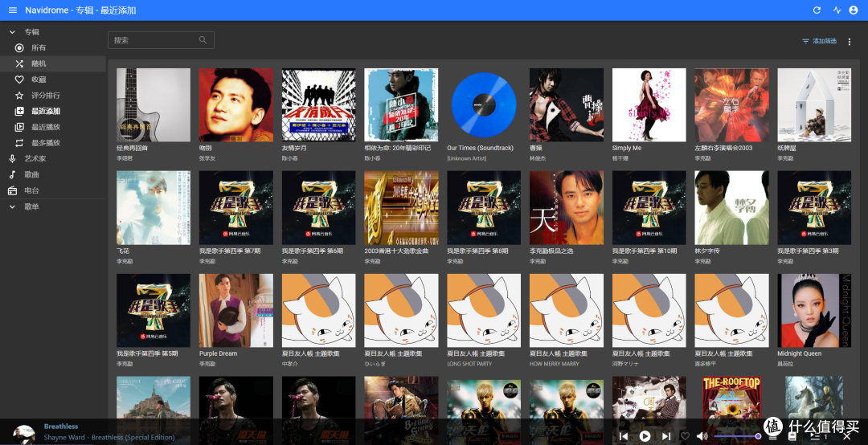The image size is (868, 445).
Task: Click the 我是歌手第四季 第7期 album title
Action: tap(230, 251)
